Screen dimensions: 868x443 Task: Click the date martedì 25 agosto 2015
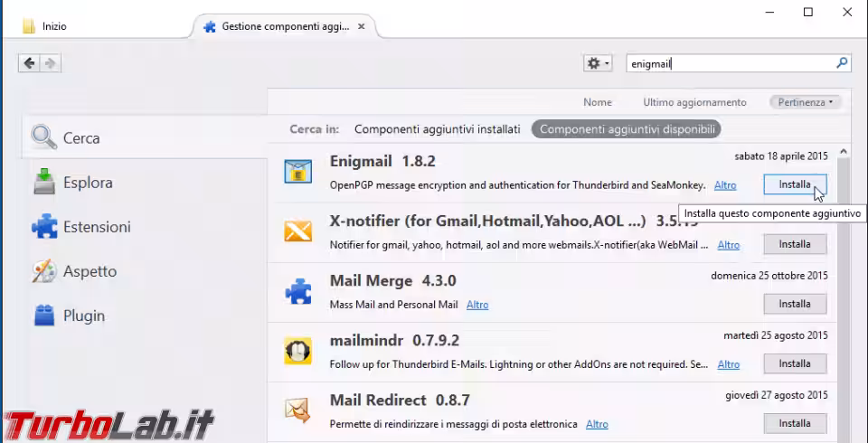(776, 335)
